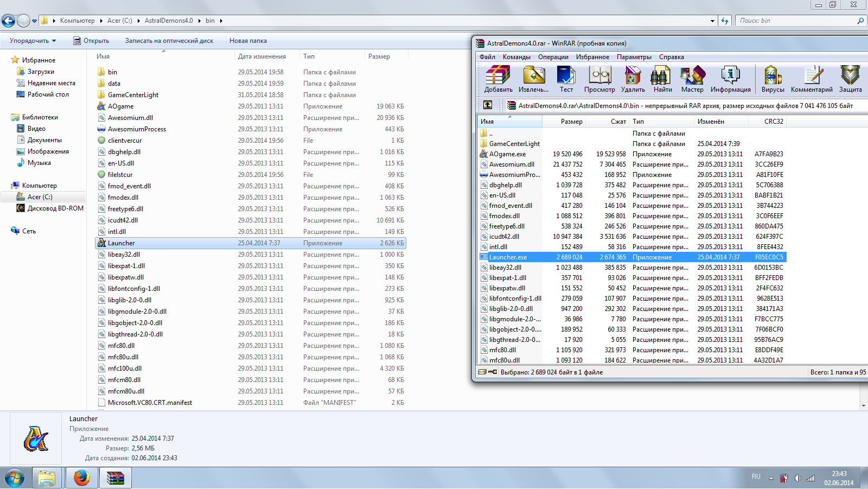This screenshot has width=868, height=489.
Task: Select the AOgame application in Explorer
Action: (120, 106)
